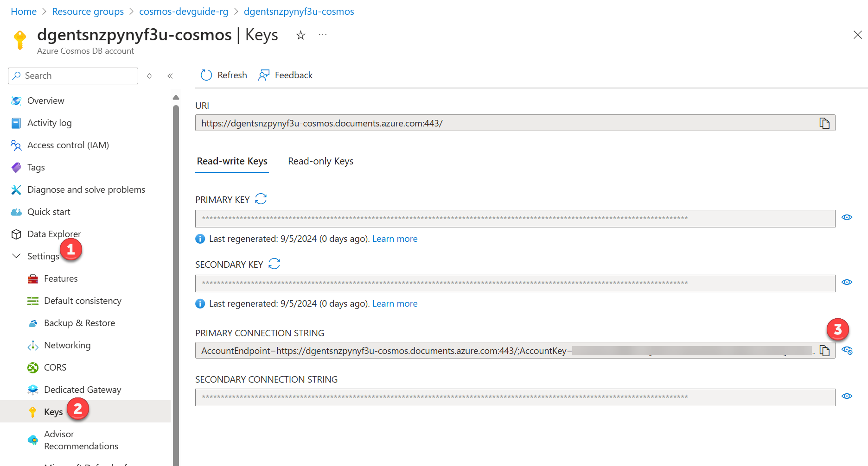Open Resource groups breadcrumb
This screenshot has height=466, width=868.
click(x=88, y=12)
